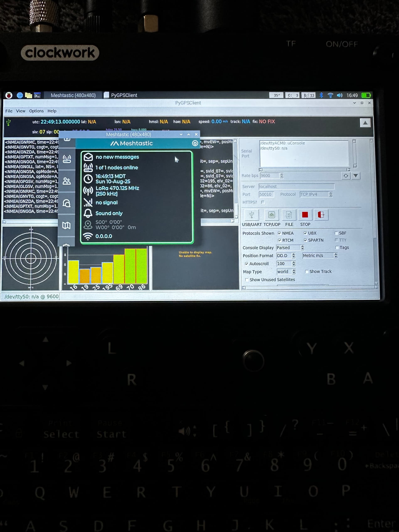Click the red exit door icon
Viewport: 399px width, 532px height.
pos(321,214)
